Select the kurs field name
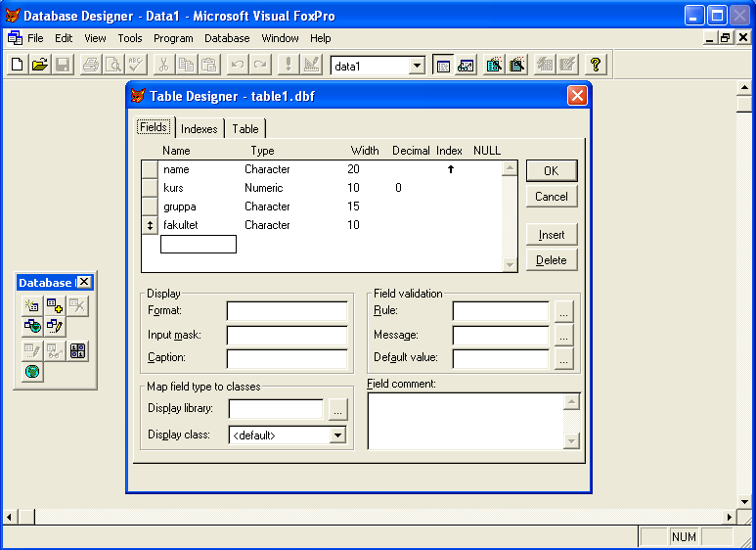Viewport: 756px width, 550px height. 173,188
